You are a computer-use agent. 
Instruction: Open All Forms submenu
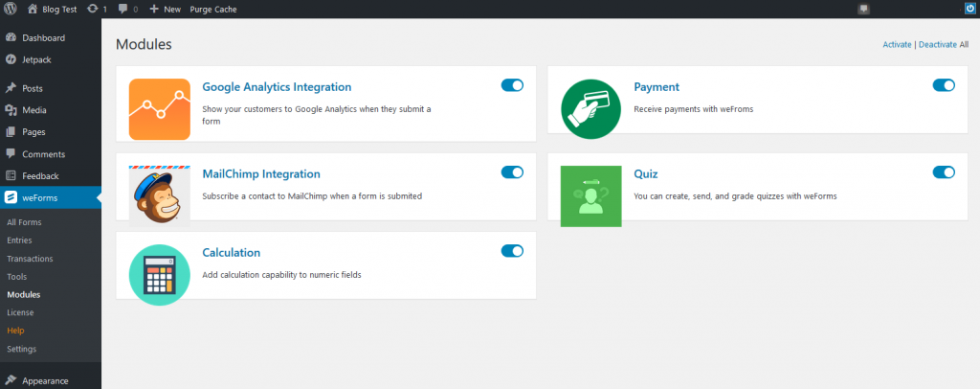(x=24, y=222)
